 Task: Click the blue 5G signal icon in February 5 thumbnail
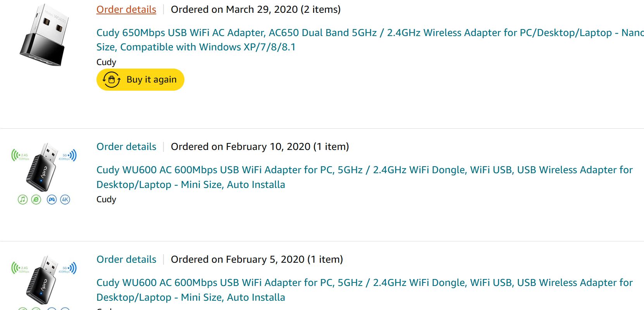click(x=67, y=269)
